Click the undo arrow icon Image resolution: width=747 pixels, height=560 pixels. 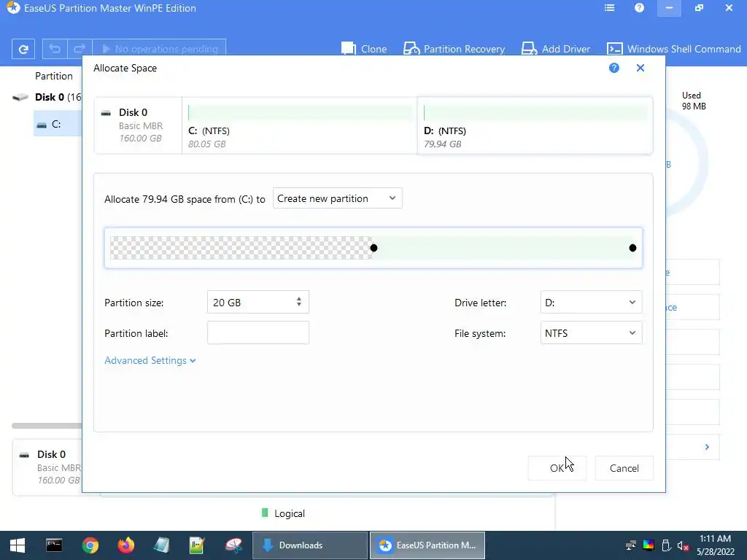[x=55, y=49]
